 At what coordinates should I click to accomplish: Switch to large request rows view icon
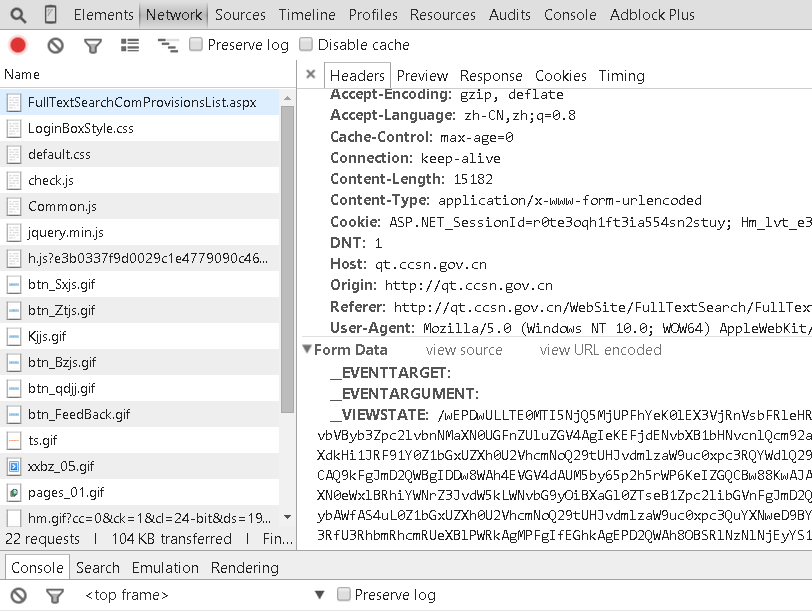[130, 45]
